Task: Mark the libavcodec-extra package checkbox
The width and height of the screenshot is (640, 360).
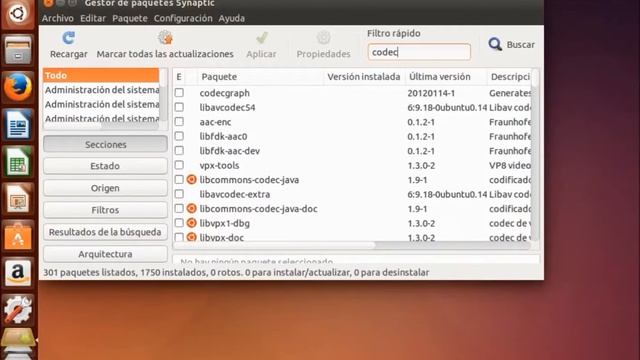Action: point(179,194)
